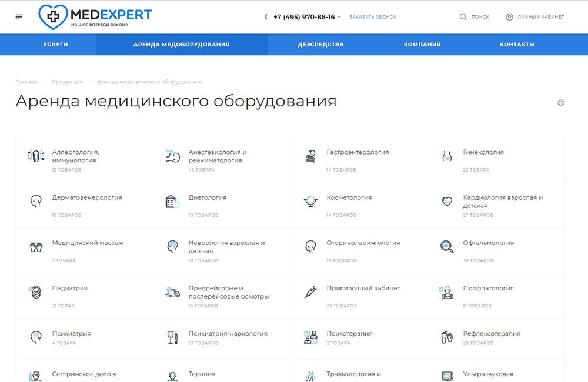Screen dimensions: 588x382
Task: Click the Предрейсовые осмотры truck icon
Action: coord(172,292)
